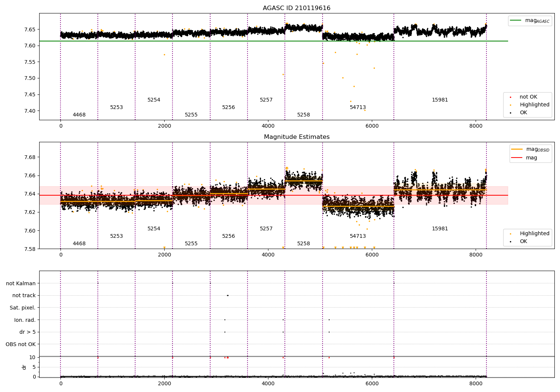The height and width of the screenshot is (392, 560).
Task: Click the 7.50 tick on top plot y-axis
Action: point(30,78)
